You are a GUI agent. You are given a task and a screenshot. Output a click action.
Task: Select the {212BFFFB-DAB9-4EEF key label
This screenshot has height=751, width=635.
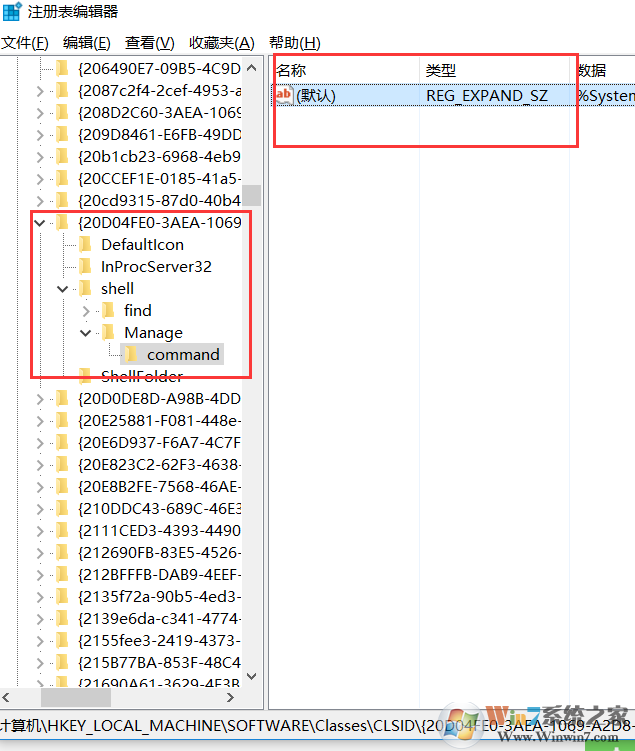(x=159, y=575)
